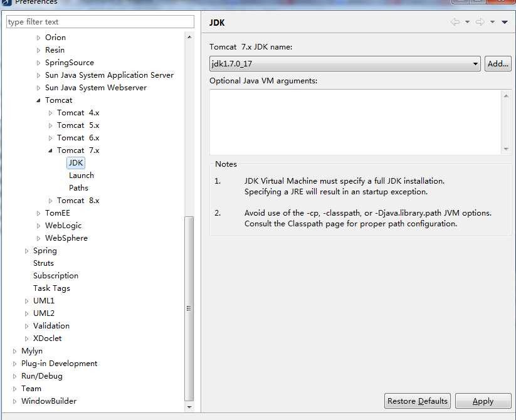Select Paths under Tomcat 7.x
The height and width of the screenshot is (420, 516).
(78, 188)
